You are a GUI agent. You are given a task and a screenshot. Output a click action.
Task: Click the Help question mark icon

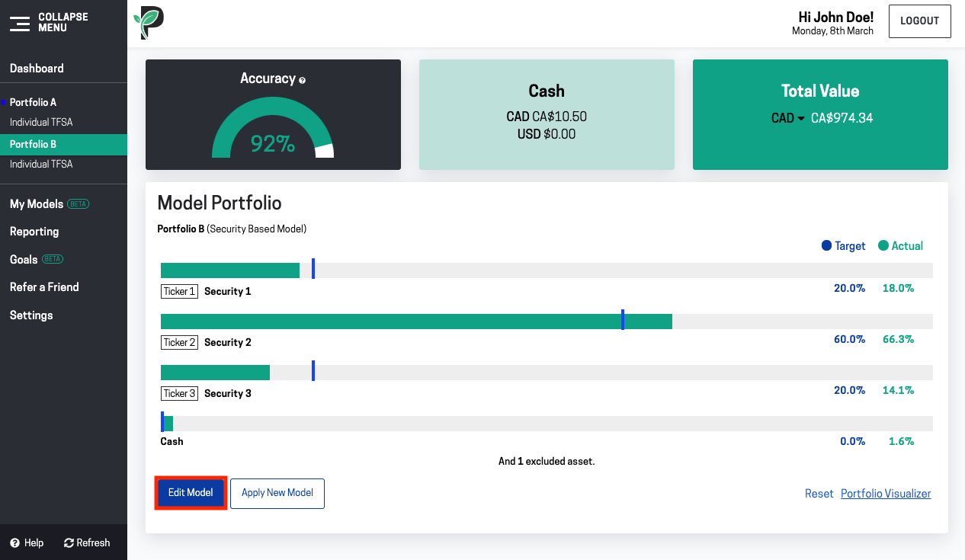click(14, 543)
